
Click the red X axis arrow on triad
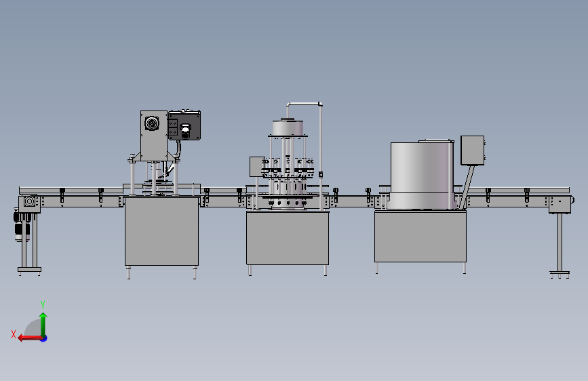point(30,338)
